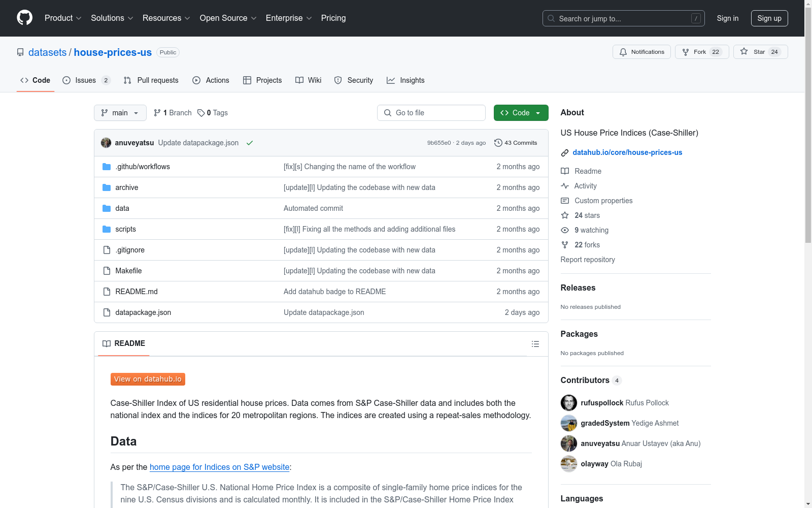Click the scripts folder icon

(107, 229)
